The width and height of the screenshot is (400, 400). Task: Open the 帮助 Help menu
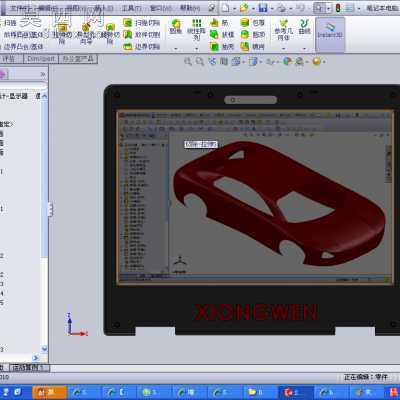tap(189, 8)
